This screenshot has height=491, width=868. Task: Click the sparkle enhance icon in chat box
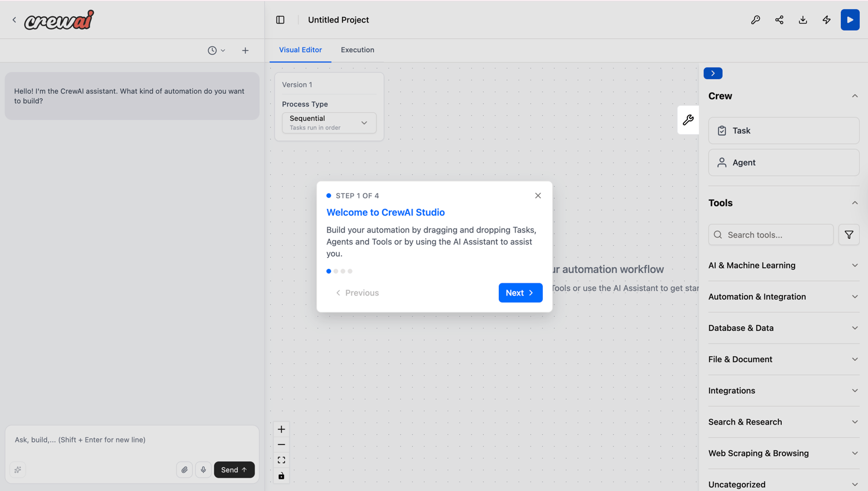click(18, 470)
